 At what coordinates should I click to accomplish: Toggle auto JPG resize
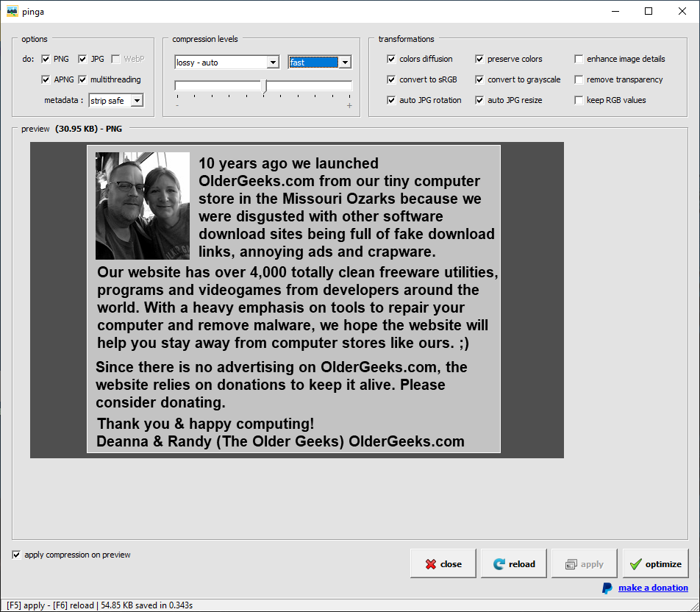point(479,100)
